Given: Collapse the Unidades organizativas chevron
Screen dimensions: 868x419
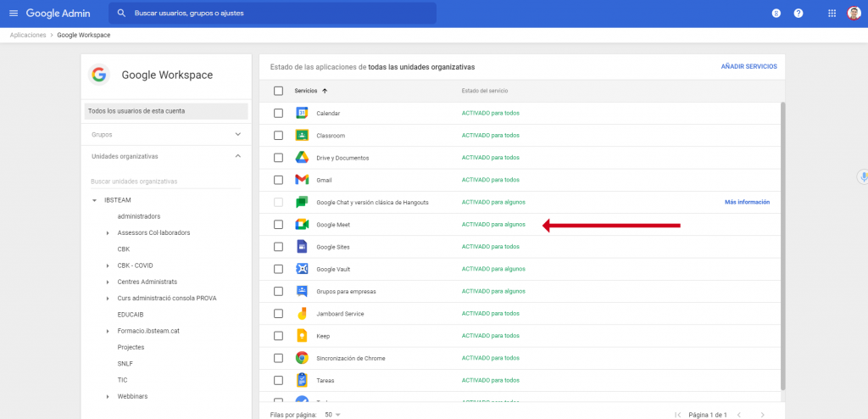Looking at the screenshot, I should tap(238, 156).
